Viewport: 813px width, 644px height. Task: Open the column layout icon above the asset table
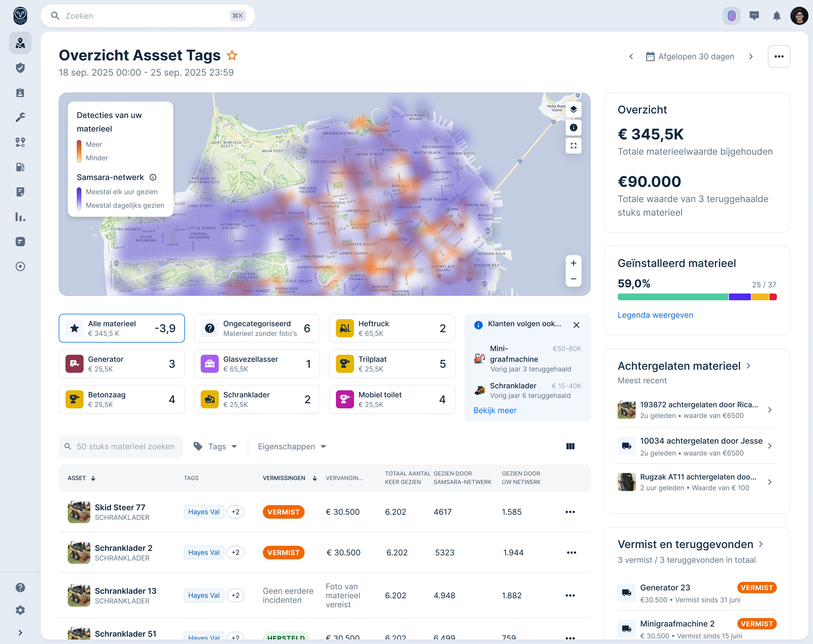(x=570, y=446)
